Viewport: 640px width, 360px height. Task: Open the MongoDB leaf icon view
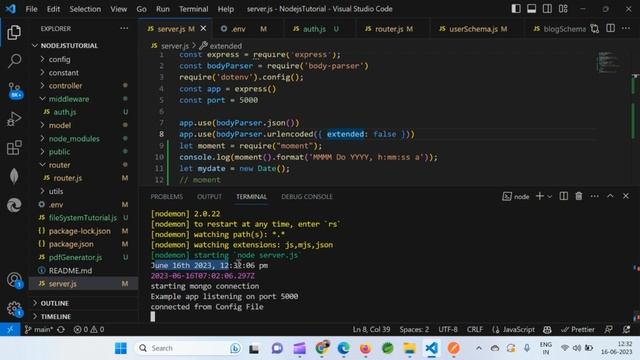[14, 176]
